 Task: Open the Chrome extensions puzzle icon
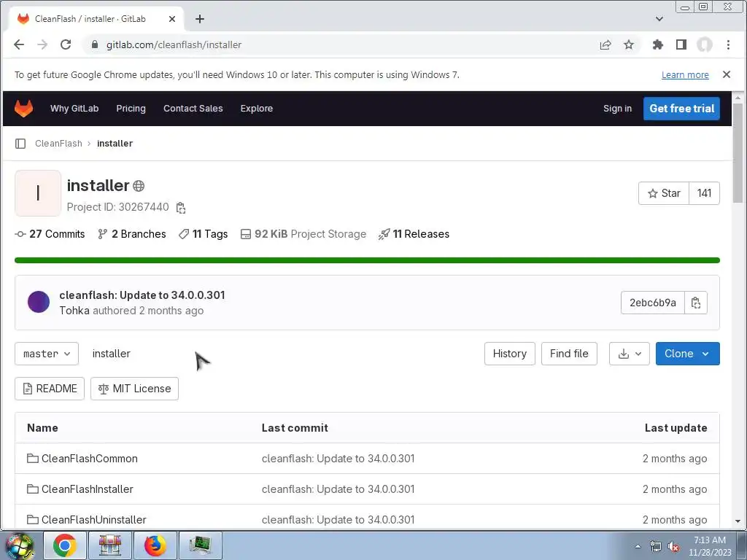point(658,44)
